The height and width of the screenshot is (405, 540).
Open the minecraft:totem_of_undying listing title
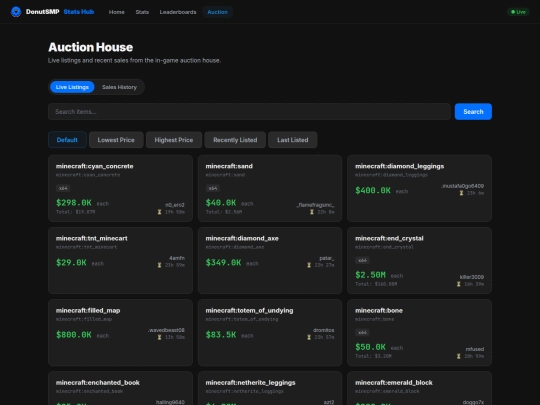click(x=249, y=310)
